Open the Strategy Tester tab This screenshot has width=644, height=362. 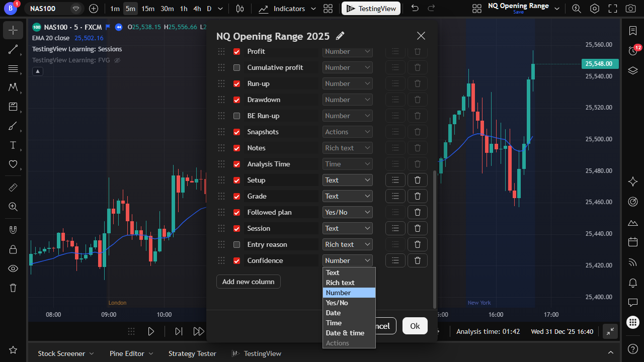(x=192, y=353)
